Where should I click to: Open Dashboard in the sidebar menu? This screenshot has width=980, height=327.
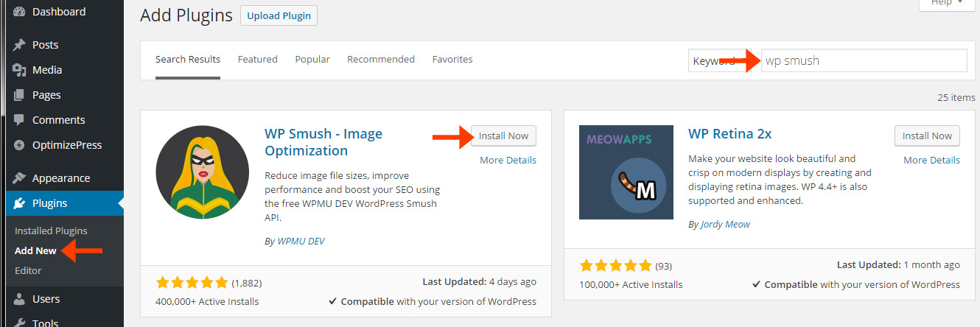pyautogui.click(x=59, y=12)
